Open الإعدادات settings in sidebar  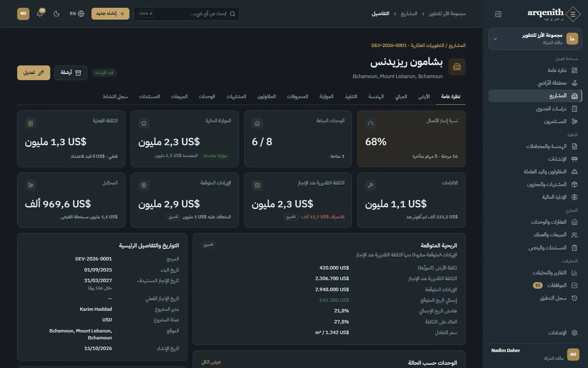(x=535, y=333)
